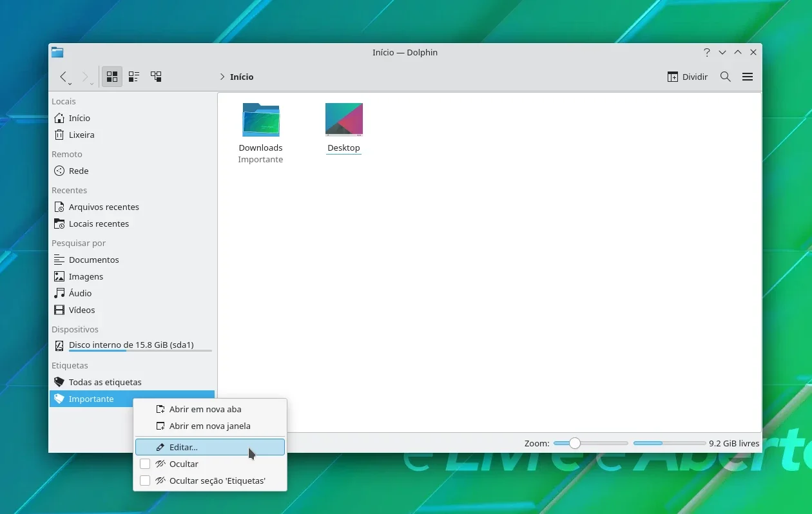Open Disco interno 15.8 GiB device
This screenshot has height=514, width=812.
click(x=132, y=346)
